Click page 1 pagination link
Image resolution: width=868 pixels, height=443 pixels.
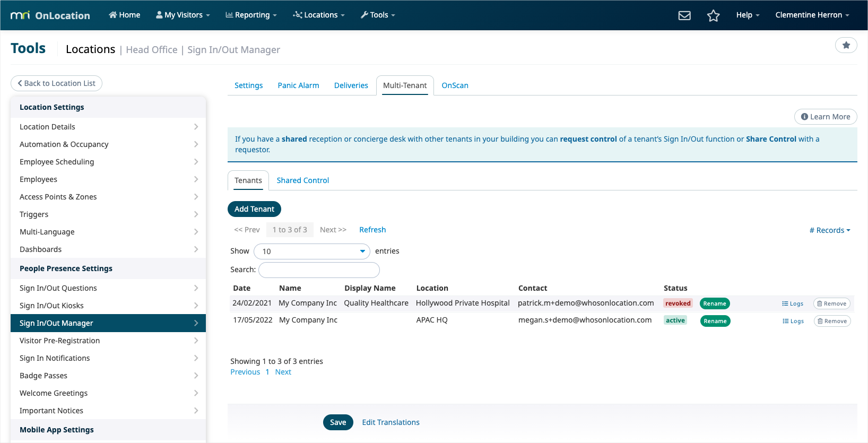pyautogui.click(x=267, y=372)
